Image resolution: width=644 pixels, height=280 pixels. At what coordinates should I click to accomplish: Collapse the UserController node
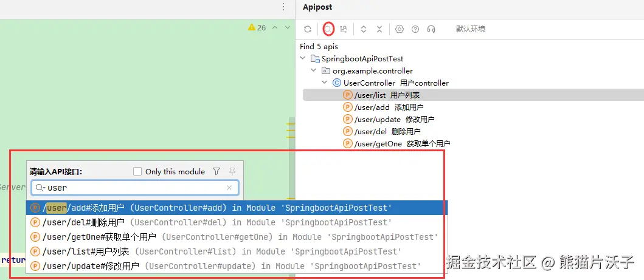coord(325,83)
